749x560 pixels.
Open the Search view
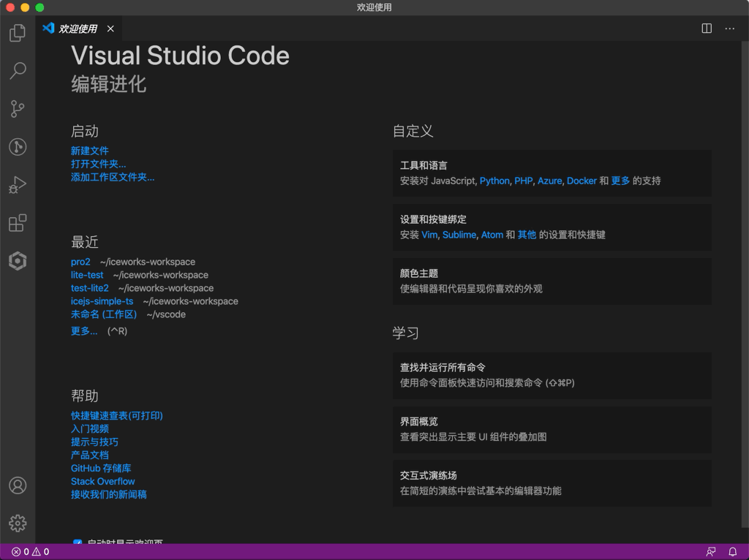pyautogui.click(x=17, y=71)
